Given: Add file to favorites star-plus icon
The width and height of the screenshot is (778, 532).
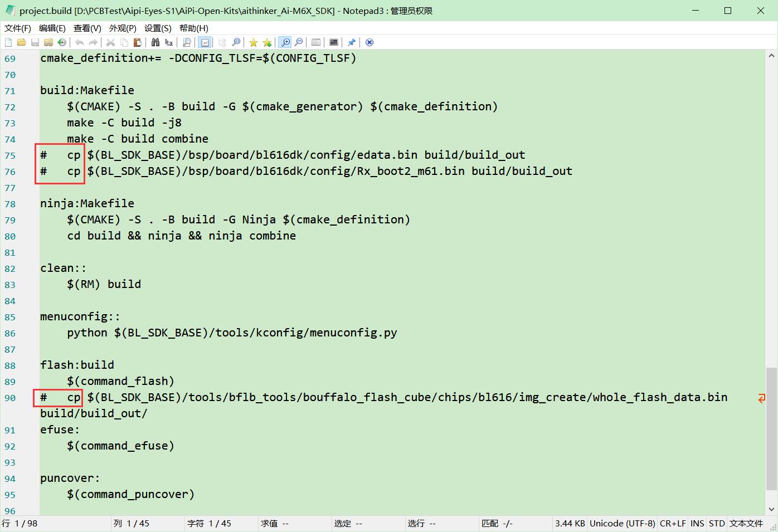Looking at the screenshot, I should (x=267, y=42).
